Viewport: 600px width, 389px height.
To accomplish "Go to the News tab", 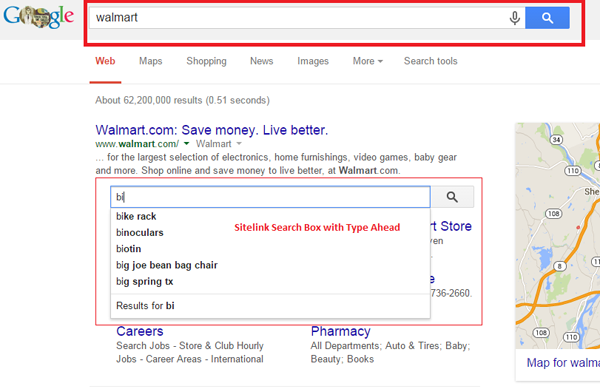I will (262, 61).
